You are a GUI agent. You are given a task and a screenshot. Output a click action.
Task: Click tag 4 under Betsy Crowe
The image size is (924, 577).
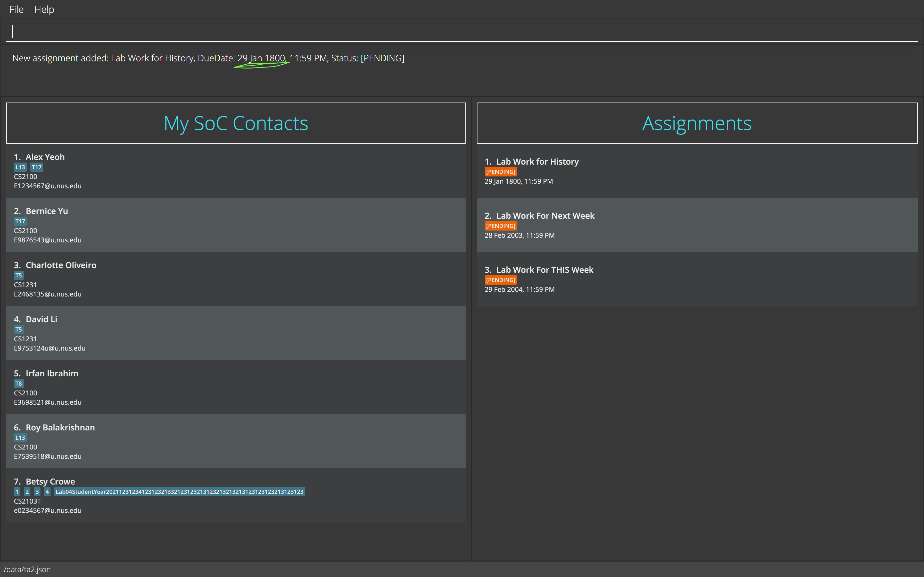[x=47, y=491]
